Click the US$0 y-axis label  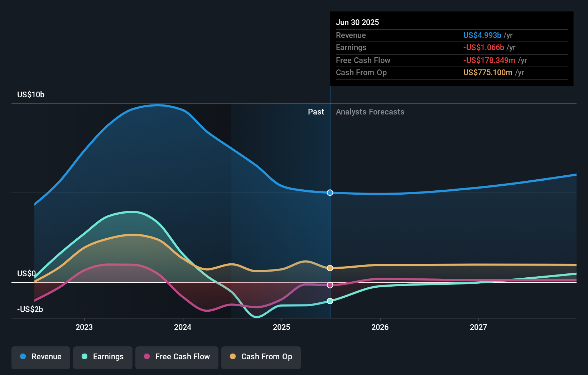26,274
